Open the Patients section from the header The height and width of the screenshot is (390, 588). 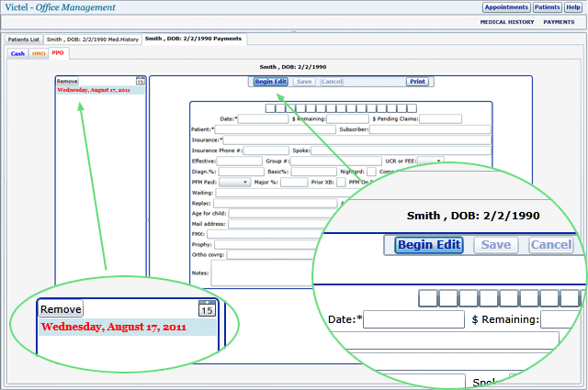tap(548, 7)
